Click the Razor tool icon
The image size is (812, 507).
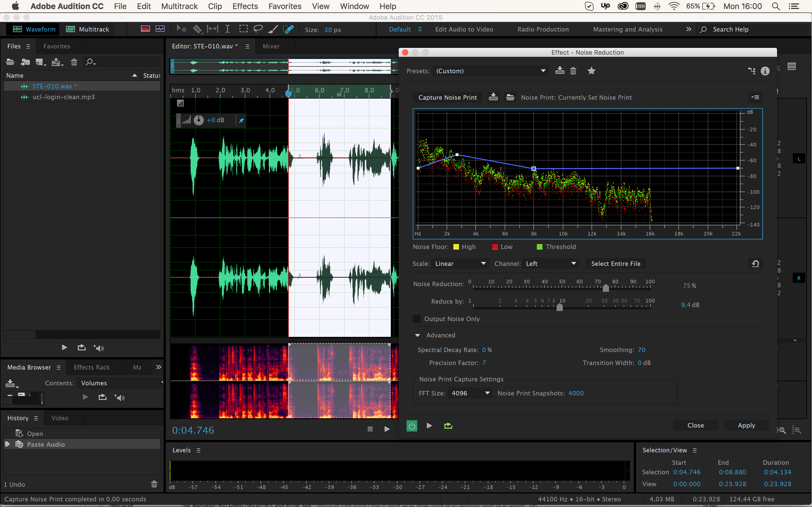coord(197,29)
